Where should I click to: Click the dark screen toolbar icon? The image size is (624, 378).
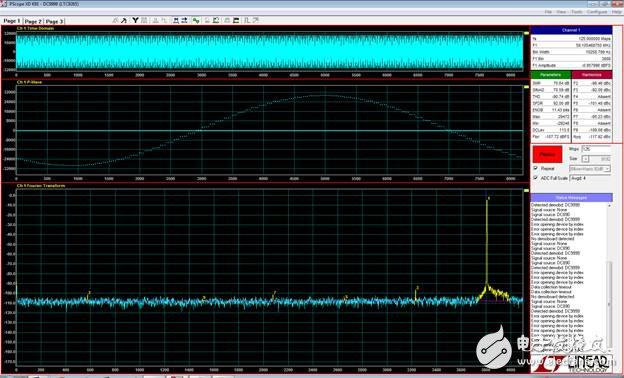(236, 20)
